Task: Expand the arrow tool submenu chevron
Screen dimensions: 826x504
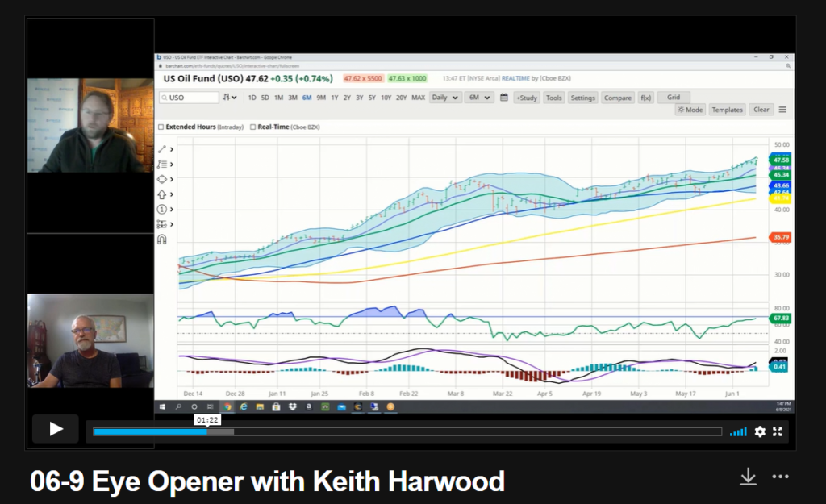Action: pyautogui.click(x=172, y=194)
